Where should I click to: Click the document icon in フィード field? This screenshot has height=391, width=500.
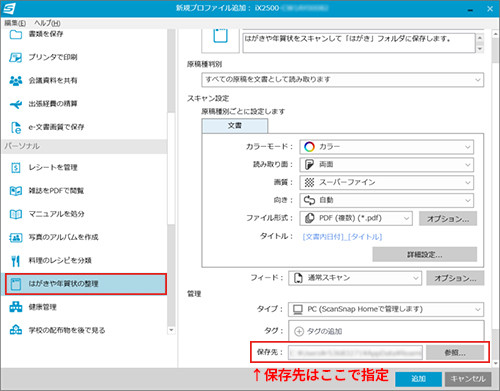pos(298,278)
